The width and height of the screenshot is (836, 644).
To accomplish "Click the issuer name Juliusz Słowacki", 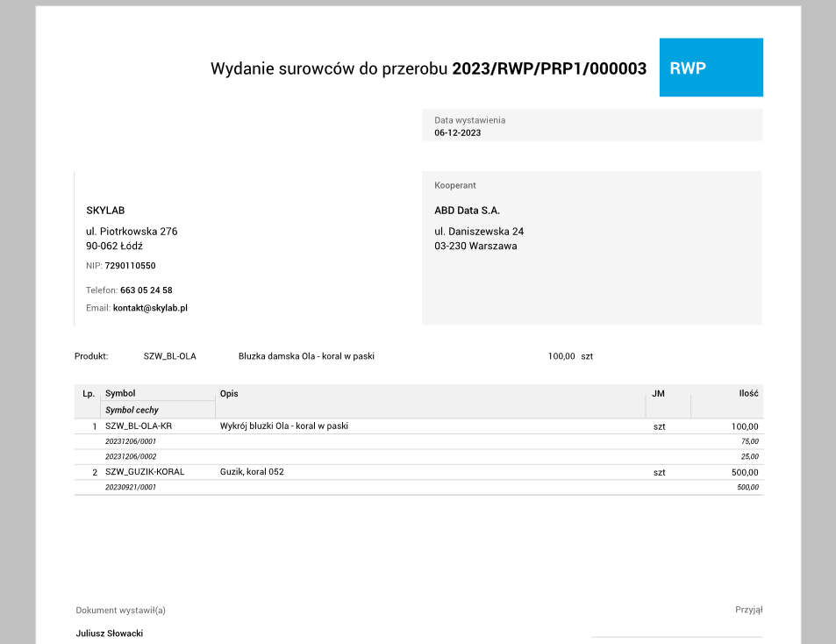I will click(x=108, y=633).
